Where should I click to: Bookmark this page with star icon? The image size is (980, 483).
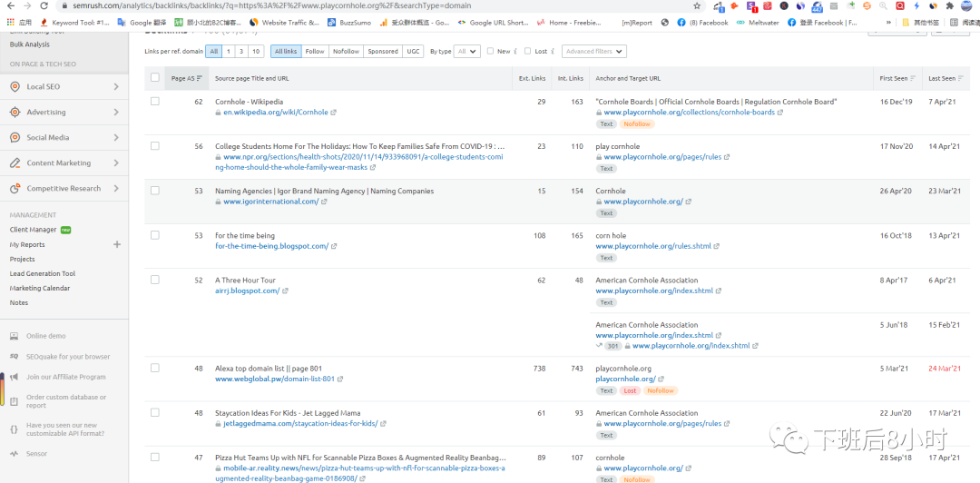tap(697, 5)
